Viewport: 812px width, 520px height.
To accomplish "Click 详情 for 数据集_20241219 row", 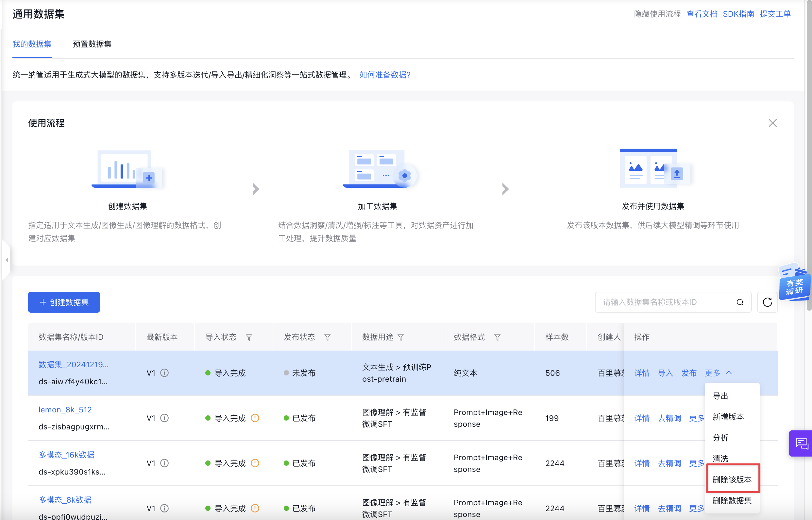I will pyautogui.click(x=642, y=373).
